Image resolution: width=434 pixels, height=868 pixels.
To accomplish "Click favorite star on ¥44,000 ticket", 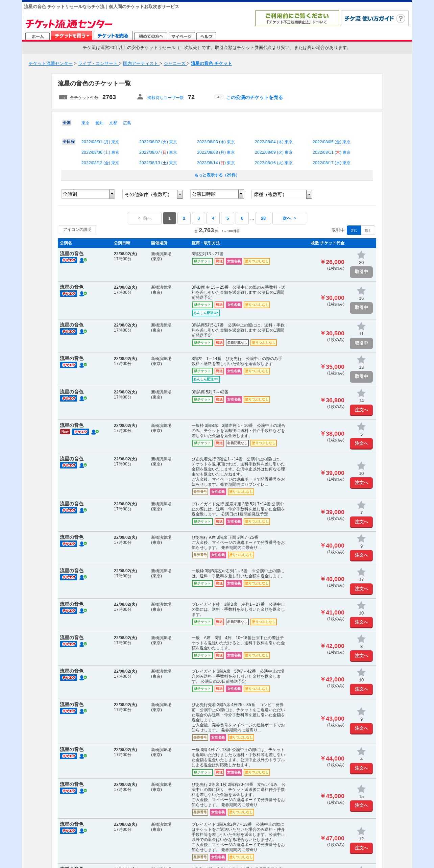I will 361,751.
